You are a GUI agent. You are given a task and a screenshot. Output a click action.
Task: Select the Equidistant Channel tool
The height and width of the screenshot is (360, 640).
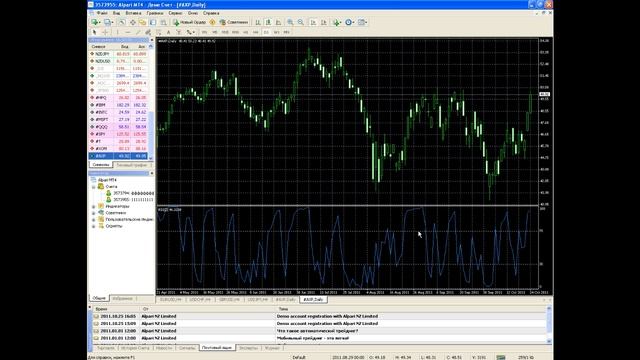tap(148, 32)
